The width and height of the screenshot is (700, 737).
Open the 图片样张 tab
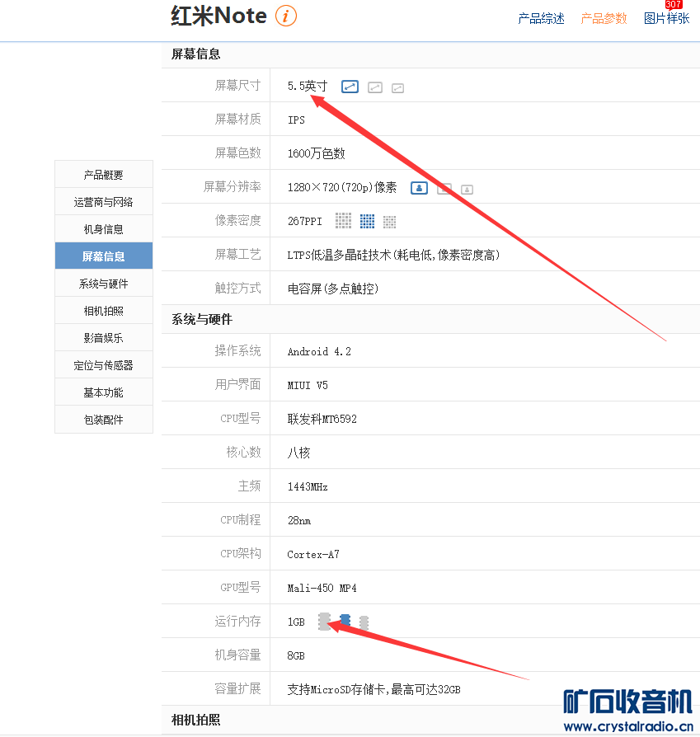click(667, 18)
